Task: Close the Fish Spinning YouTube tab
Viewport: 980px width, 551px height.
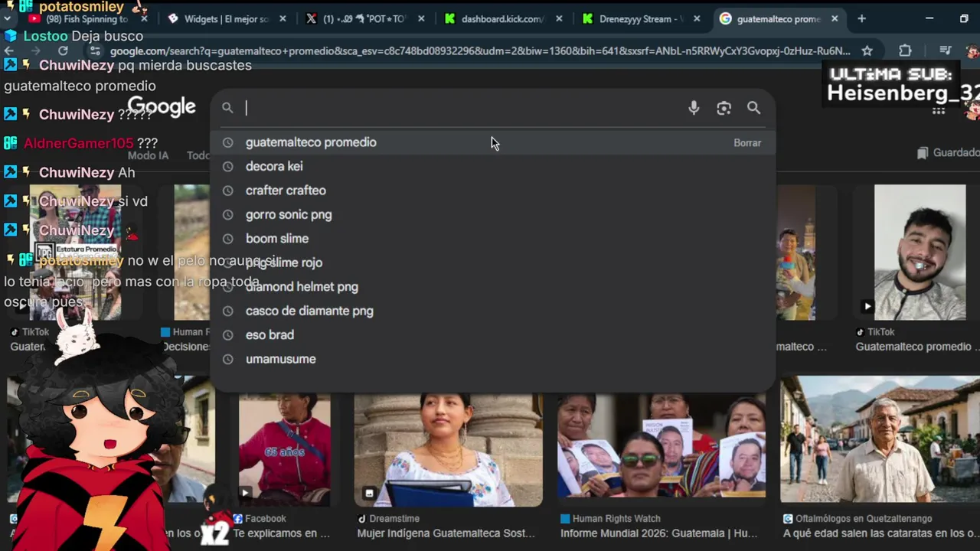Action: 144,18
